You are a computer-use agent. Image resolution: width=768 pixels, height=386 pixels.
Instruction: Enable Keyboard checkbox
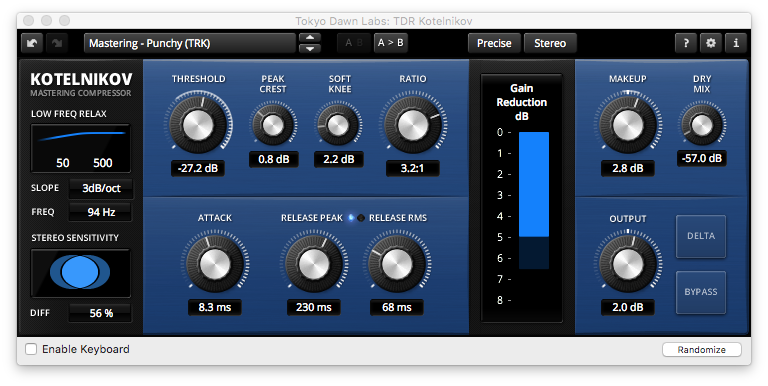pyautogui.click(x=31, y=349)
